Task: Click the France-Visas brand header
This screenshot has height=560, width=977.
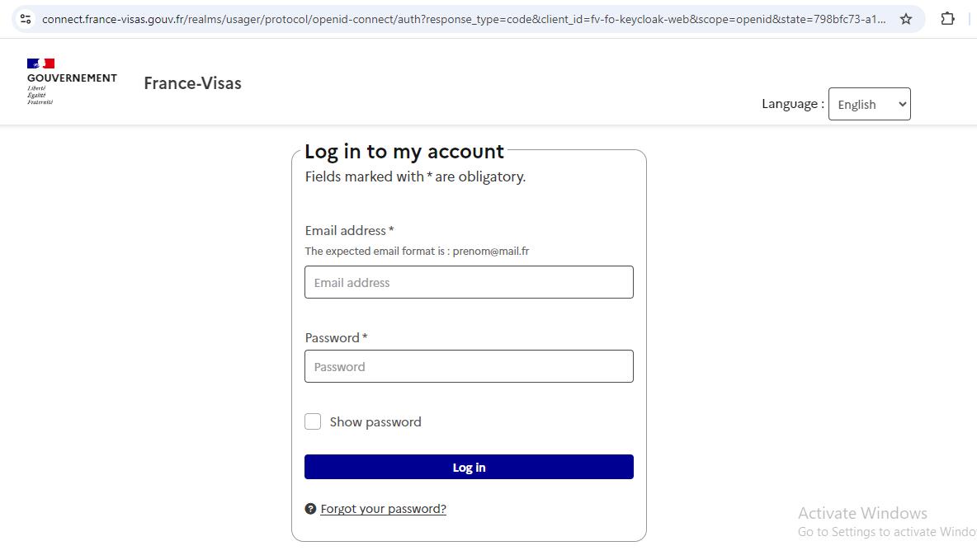Action: point(192,83)
